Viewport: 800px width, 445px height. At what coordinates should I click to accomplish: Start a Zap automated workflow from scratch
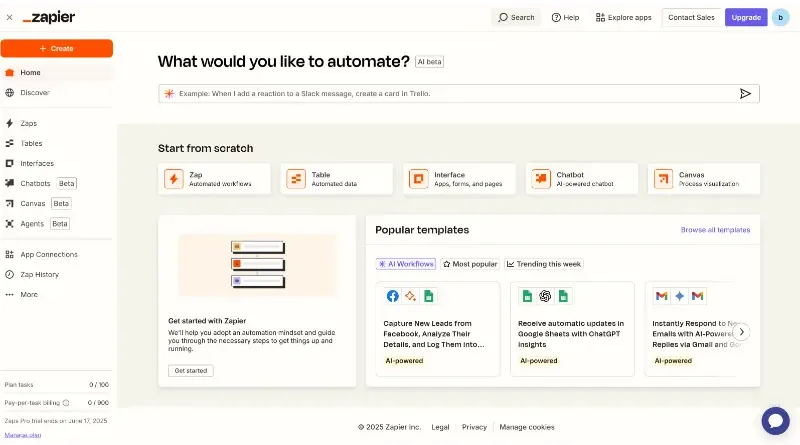214,179
